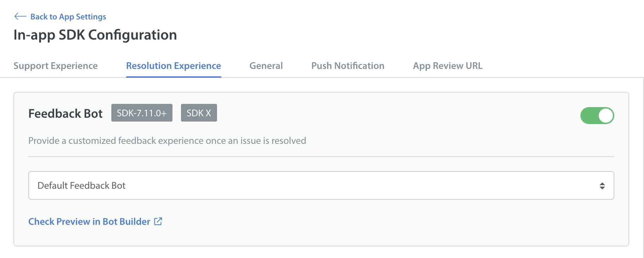The height and width of the screenshot is (258, 644).
Task: Click the Feedback Bot section heading
Action: tap(65, 113)
